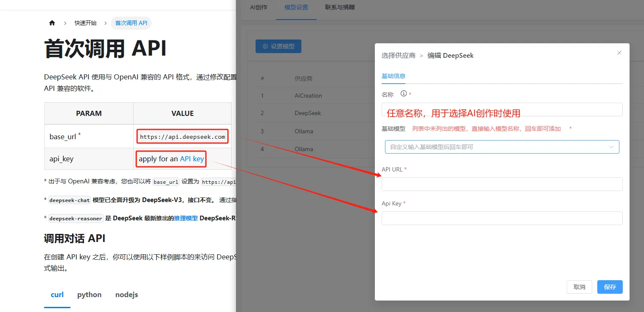Close the DeepSeek edit dialog
Viewport: 644px width, 312px height.
point(619,53)
